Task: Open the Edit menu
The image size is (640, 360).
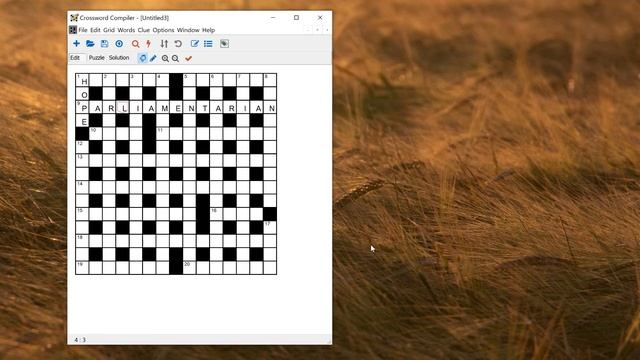Action: [x=95, y=30]
